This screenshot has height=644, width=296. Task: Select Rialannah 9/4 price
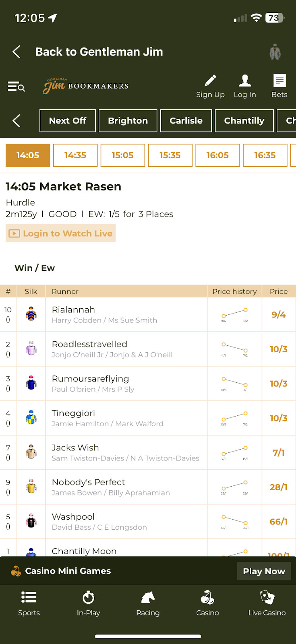[x=278, y=315]
